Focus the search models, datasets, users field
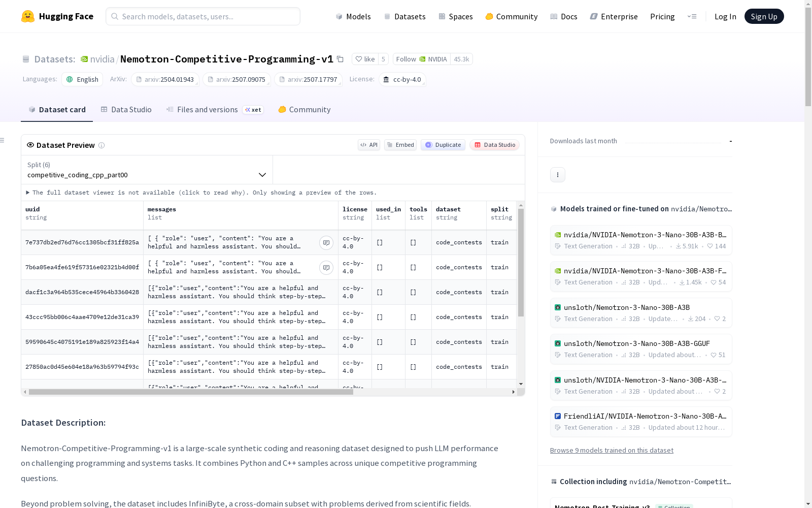812x508 pixels. (x=203, y=16)
